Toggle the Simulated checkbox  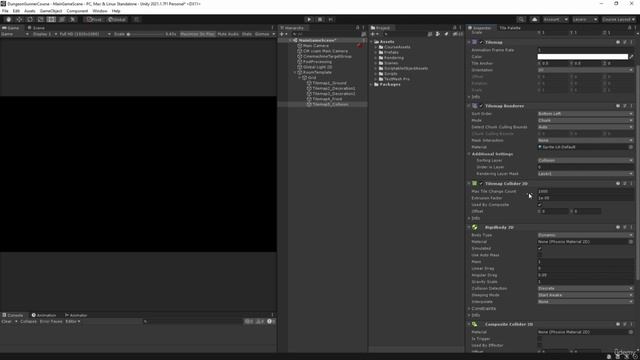[x=540, y=248]
